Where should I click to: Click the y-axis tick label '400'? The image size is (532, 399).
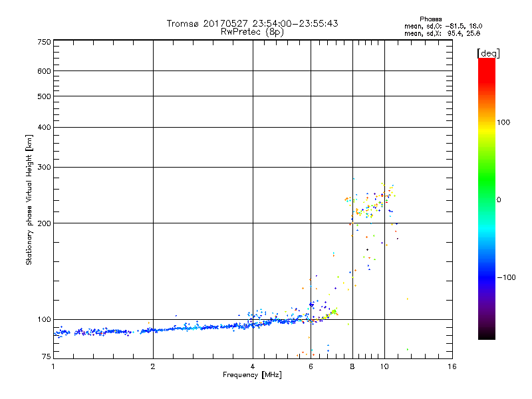pyautogui.click(x=45, y=127)
